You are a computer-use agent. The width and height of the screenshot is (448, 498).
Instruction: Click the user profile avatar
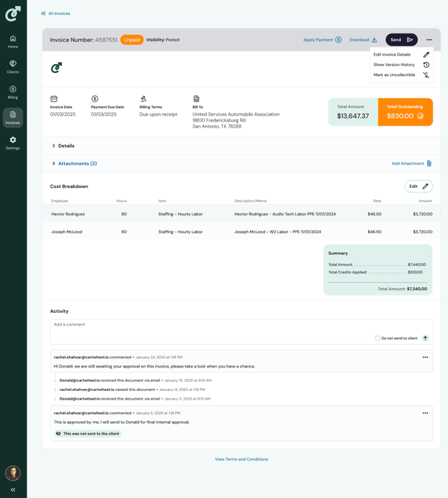point(13,473)
